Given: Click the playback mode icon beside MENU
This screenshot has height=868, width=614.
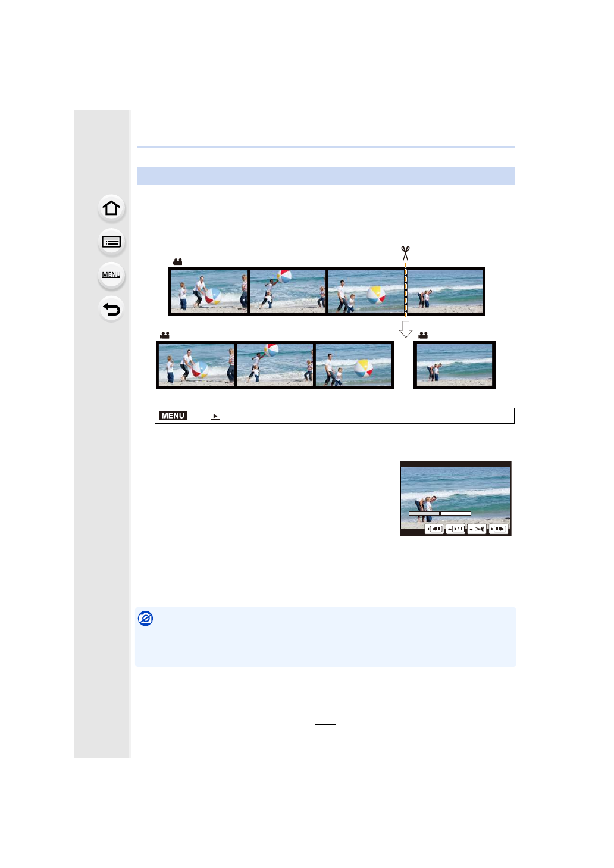Looking at the screenshot, I should (215, 416).
